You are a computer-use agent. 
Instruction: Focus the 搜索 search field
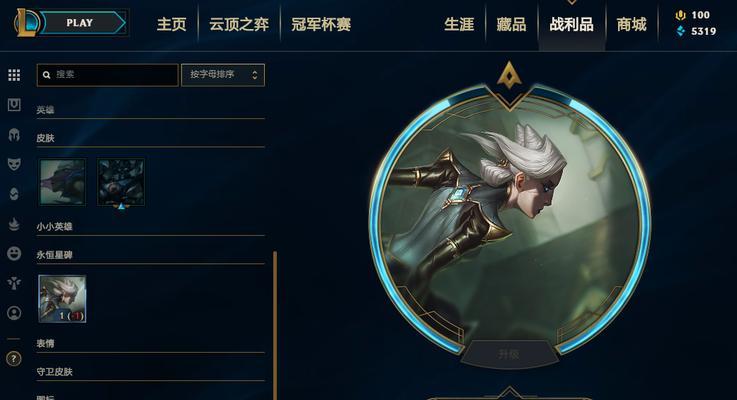108,75
